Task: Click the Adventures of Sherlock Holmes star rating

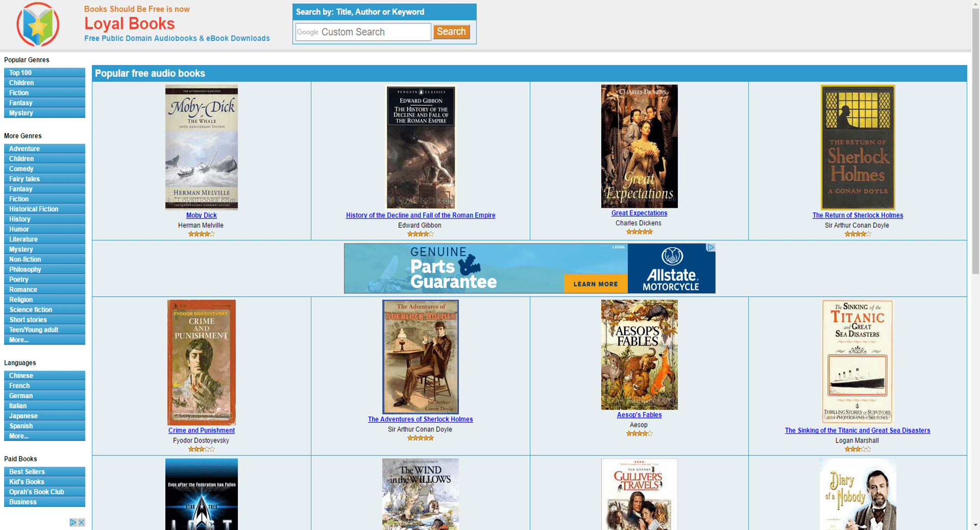Action: 420,438
